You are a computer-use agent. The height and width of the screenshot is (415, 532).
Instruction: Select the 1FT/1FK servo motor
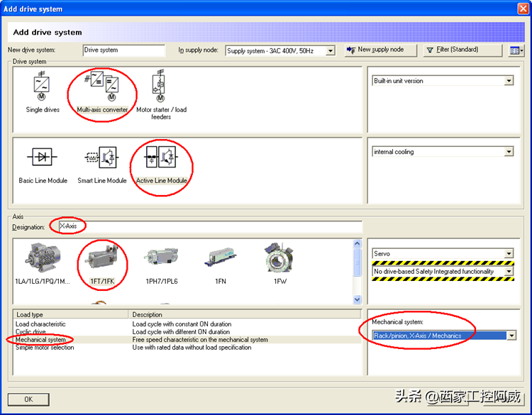pos(102,260)
